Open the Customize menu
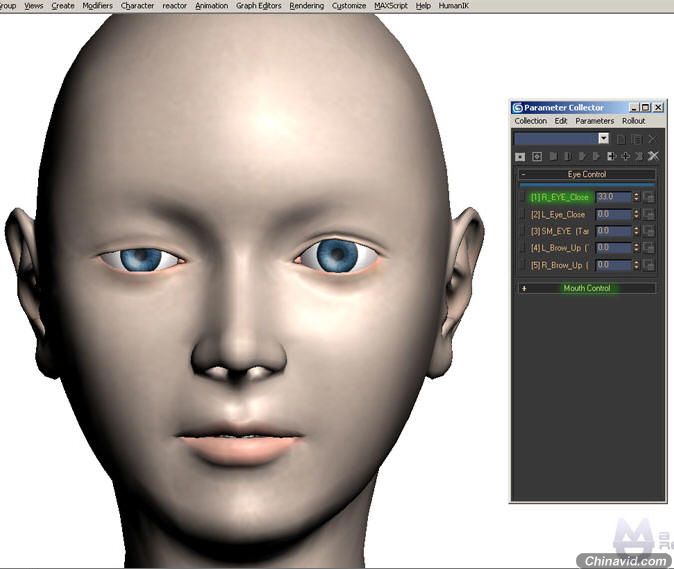This screenshot has width=674, height=569. click(x=349, y=6)
